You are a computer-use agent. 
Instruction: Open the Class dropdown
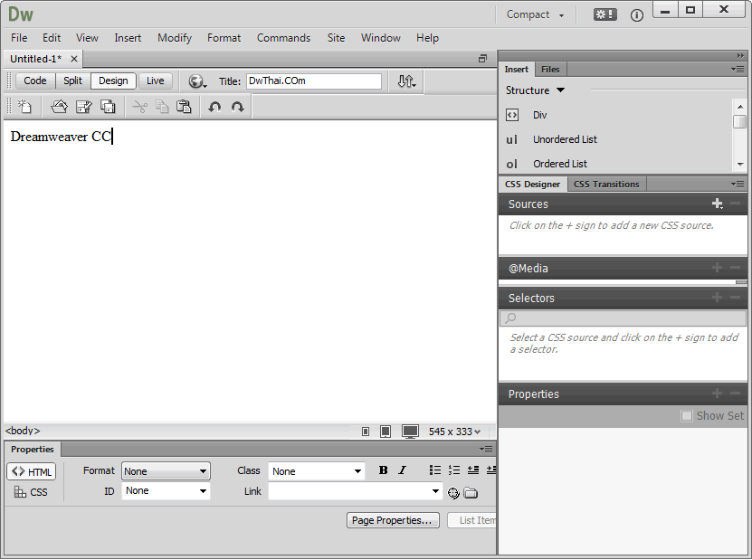click(317, 471)
